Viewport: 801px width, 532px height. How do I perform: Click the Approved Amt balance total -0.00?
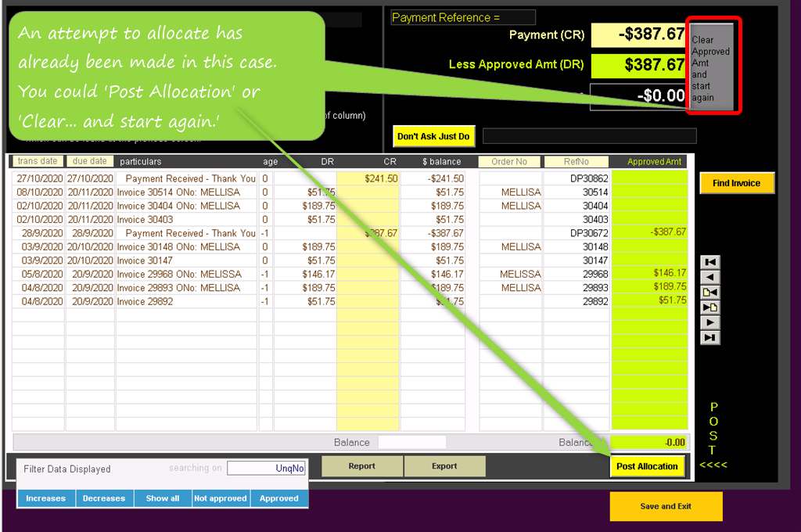tap(648, 443)
